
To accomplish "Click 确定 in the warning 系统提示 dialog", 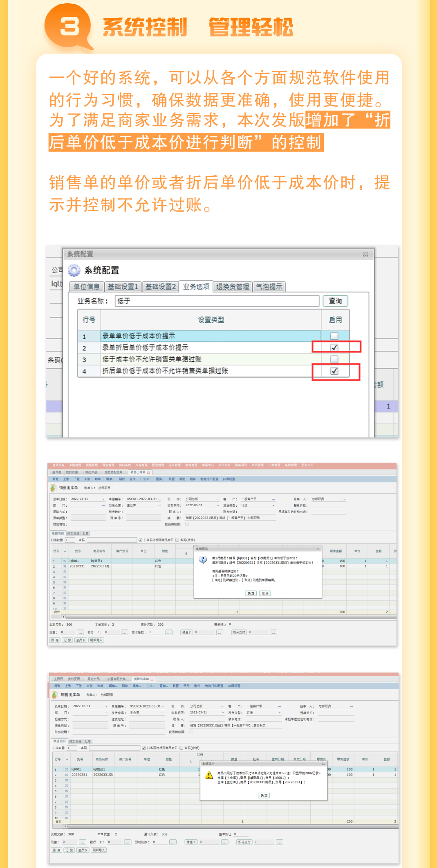I will (x=264, y=795).
